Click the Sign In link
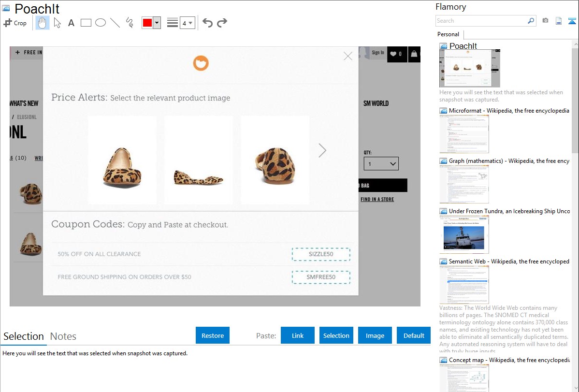 coord(378,53)
